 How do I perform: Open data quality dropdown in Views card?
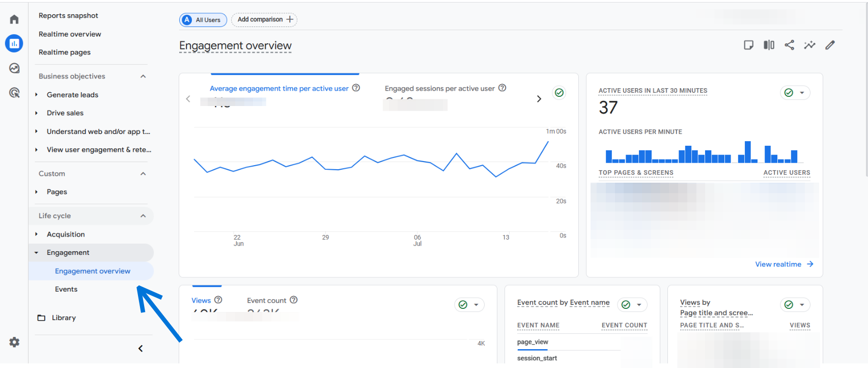pyautogui.click(x=469, y=305)
